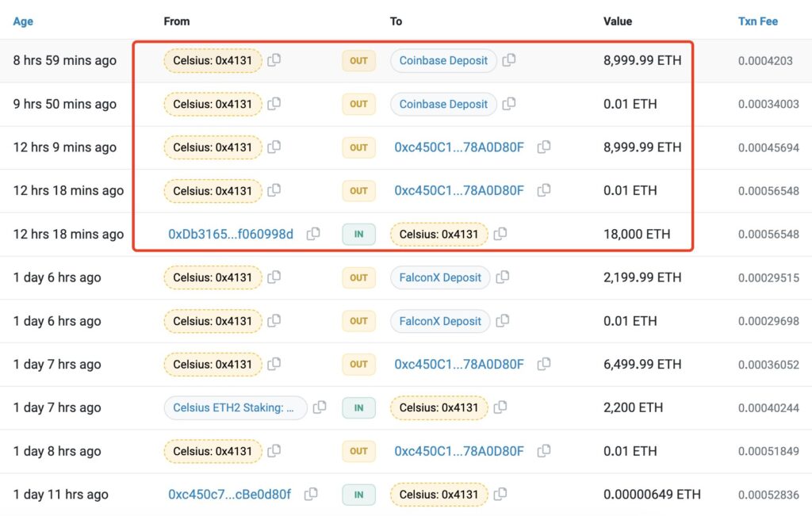Viewport: 812px width, 516px height.
Task: Open 0xc450C1...78A0D80F in 6,499.99 ETH row
Action: point(459,365)
